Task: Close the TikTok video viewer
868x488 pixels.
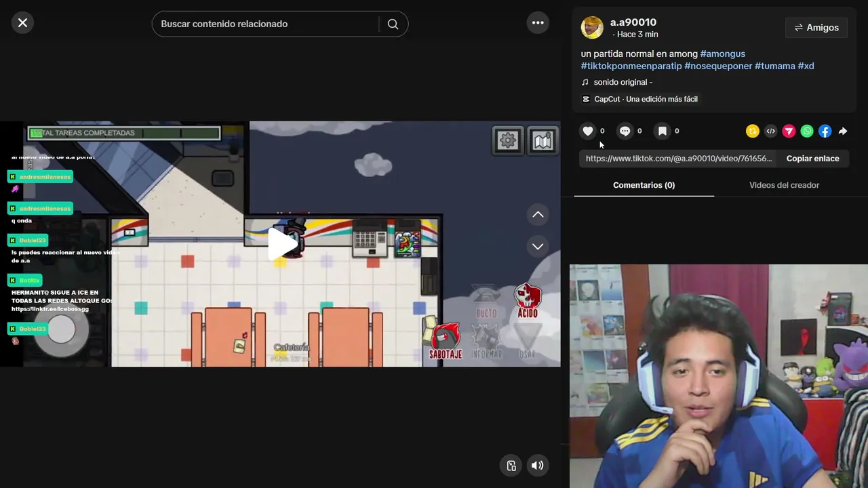Action: click(22, 23)
